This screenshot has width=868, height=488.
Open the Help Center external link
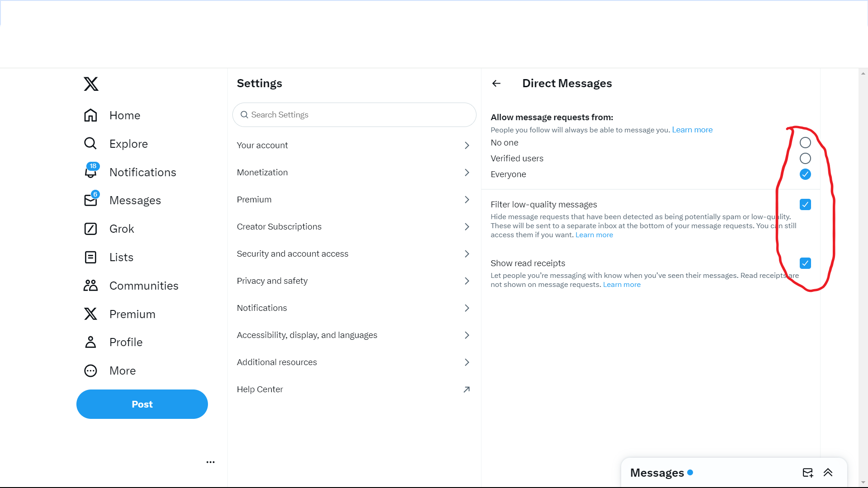(x=467, y=389)
